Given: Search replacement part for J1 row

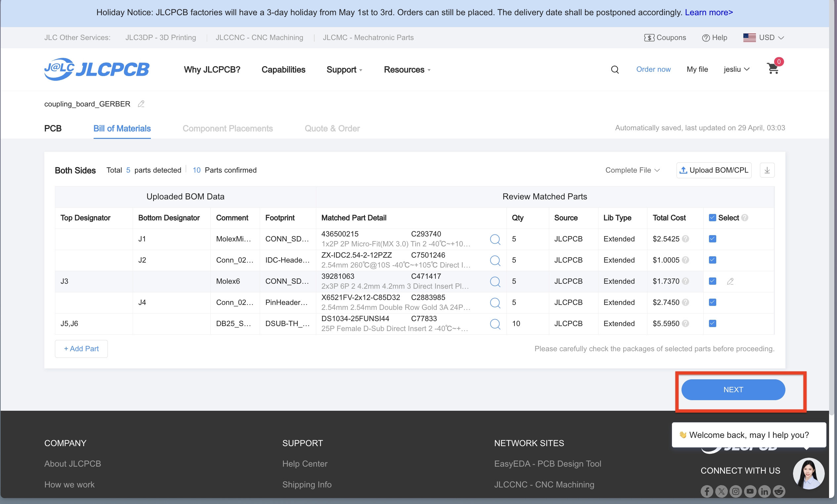Looking at the screenshot, I should [x=495, y=239].
